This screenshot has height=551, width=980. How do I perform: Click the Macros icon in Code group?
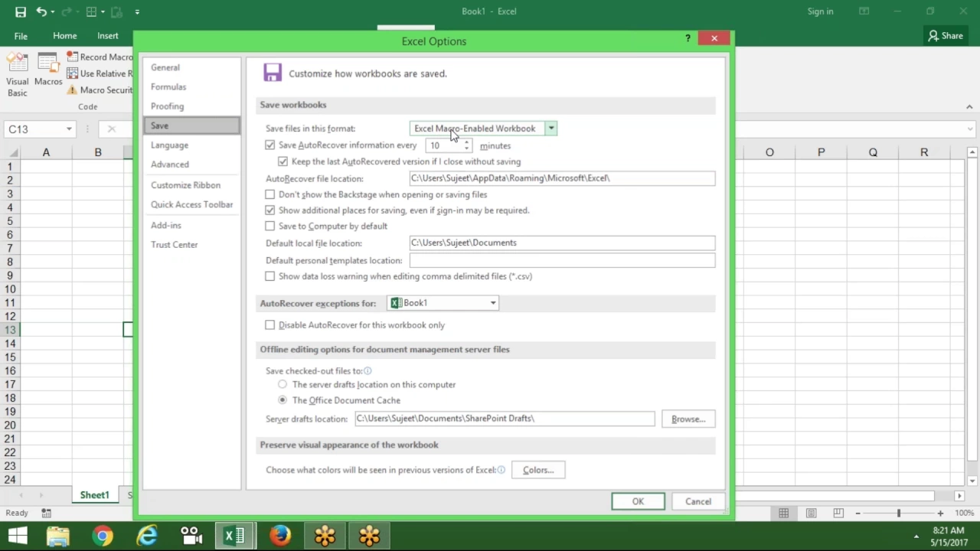pyautogui.click(x=48, y=64)
